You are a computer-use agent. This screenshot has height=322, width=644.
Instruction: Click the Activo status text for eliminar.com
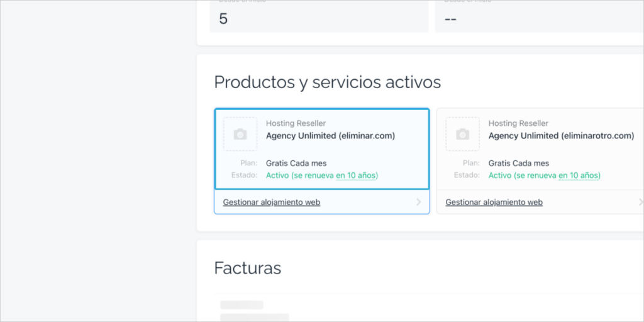tap(322, 175)
